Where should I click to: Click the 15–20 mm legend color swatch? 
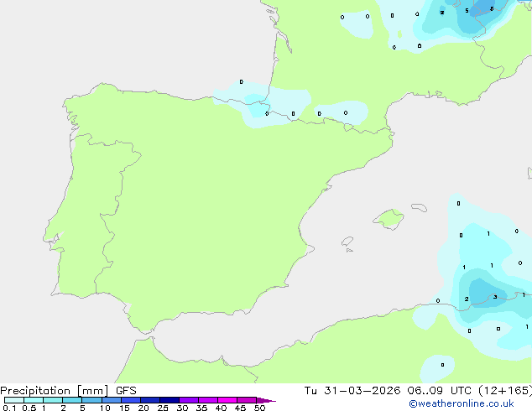point(131,400)
